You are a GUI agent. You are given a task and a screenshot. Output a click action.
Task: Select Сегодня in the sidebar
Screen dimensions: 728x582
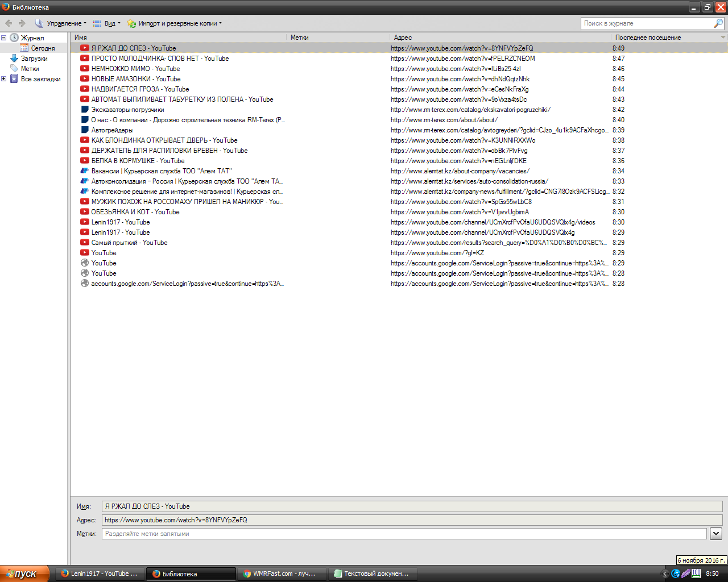43,48
